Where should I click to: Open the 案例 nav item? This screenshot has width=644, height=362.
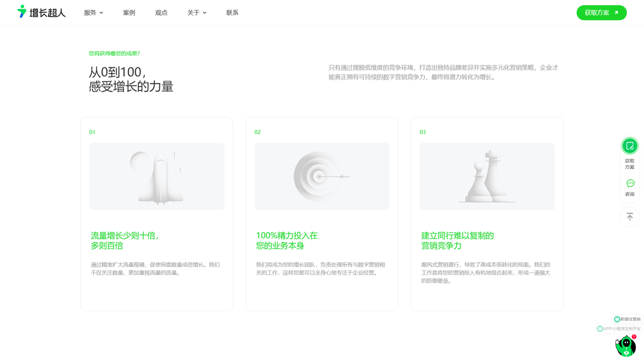pos(129,13)
